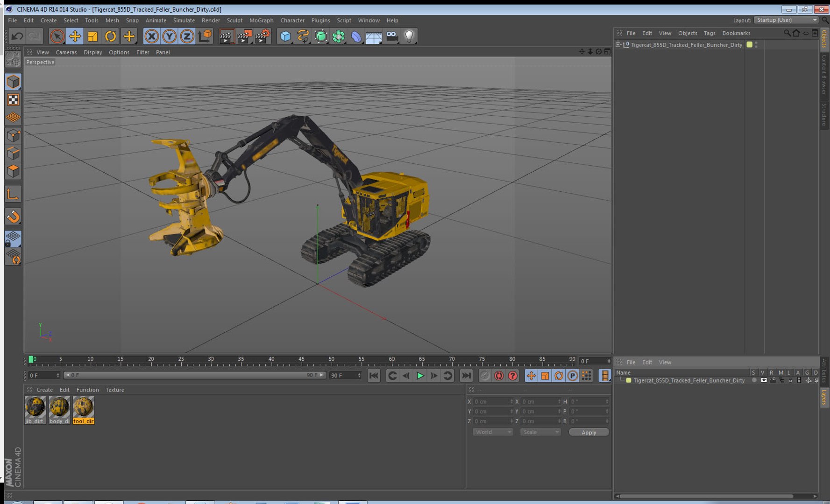Go to start of animation
830x504 pixels.
[374, 376]
